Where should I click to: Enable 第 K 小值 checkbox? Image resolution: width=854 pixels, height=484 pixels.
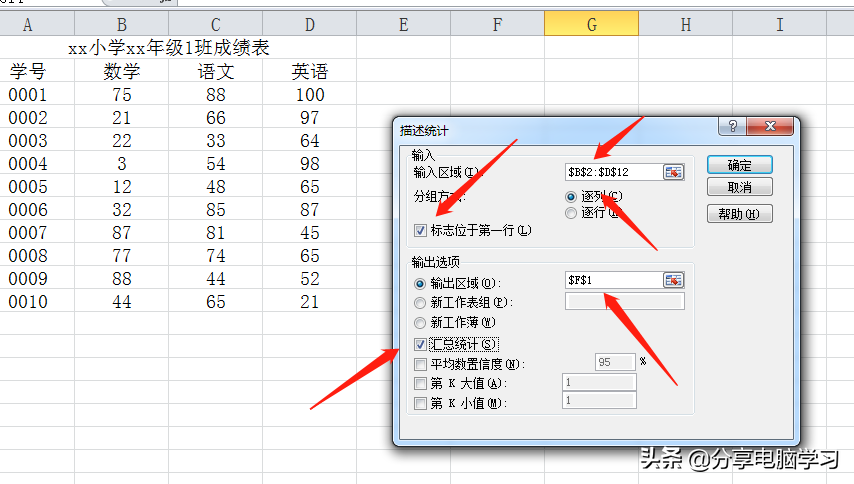click(x=420, y=403)
